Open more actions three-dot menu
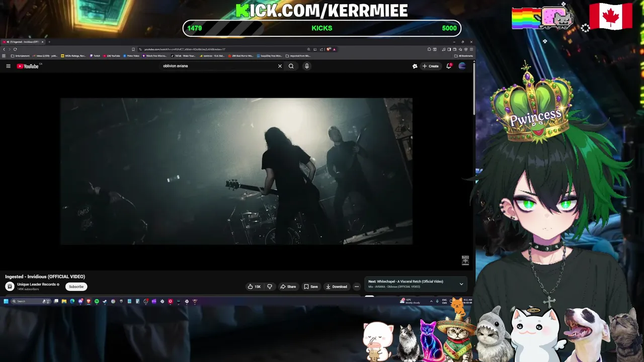The image size is (644, 362). tap(357, 287)
